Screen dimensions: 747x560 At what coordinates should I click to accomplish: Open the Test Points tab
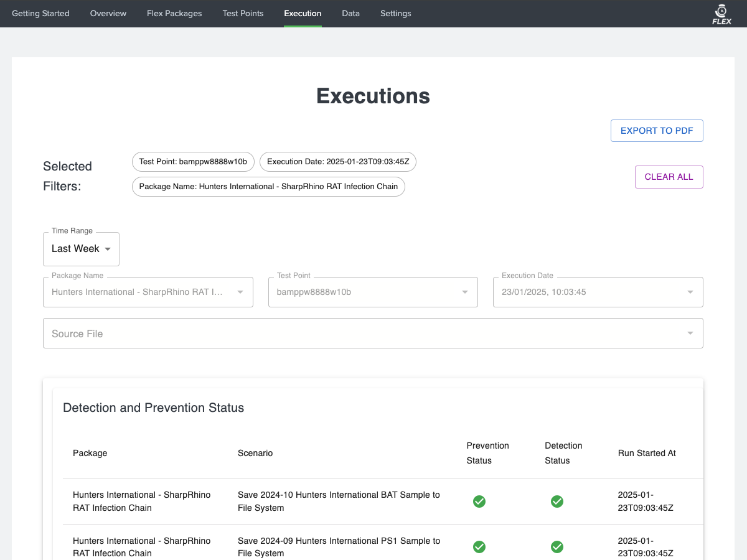[x=243, y=13]
